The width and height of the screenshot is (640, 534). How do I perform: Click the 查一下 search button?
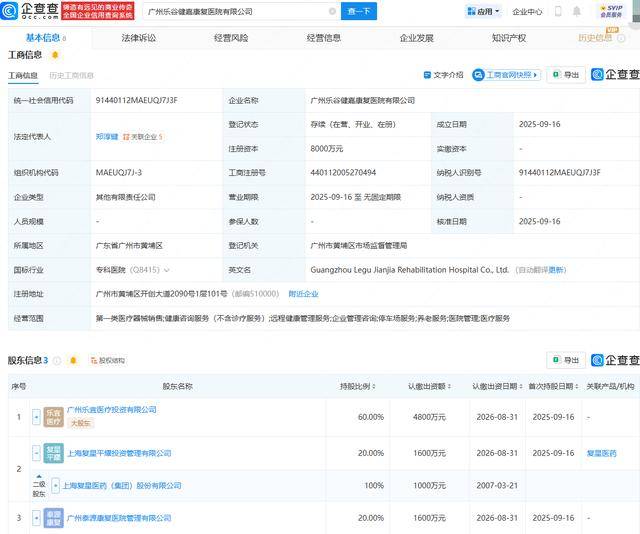(359, 11)
